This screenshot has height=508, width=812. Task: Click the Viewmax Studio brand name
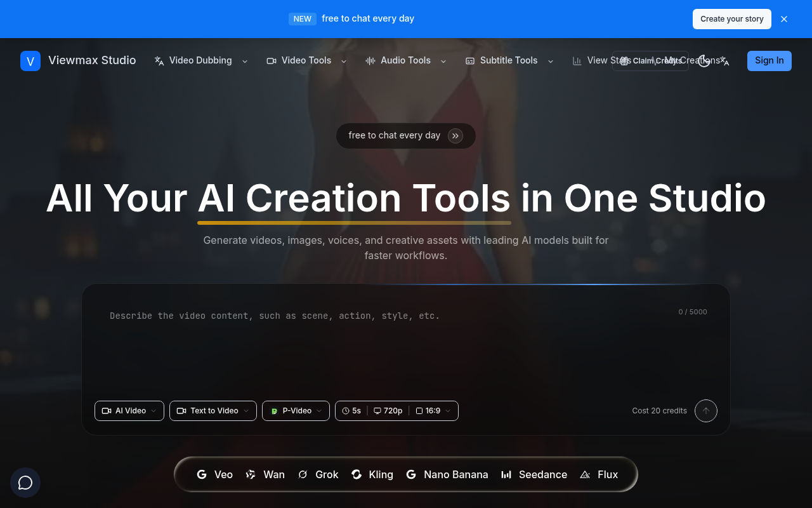click(92, 60)
